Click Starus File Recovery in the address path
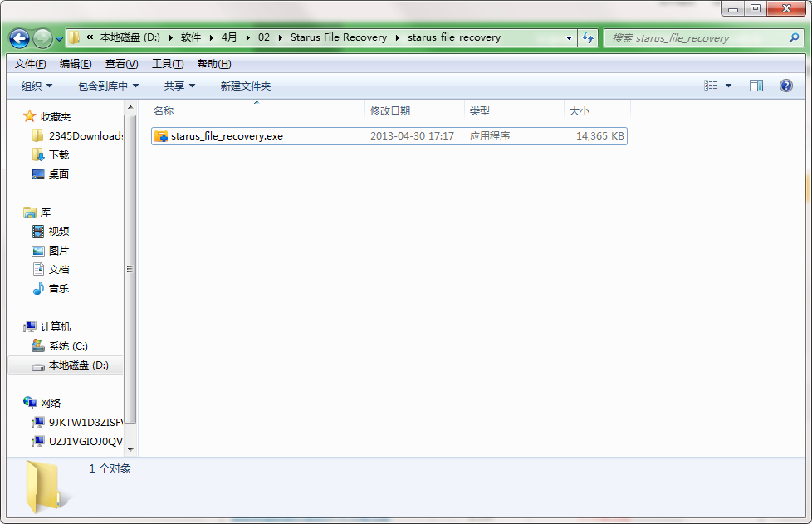 coord(339,37)
